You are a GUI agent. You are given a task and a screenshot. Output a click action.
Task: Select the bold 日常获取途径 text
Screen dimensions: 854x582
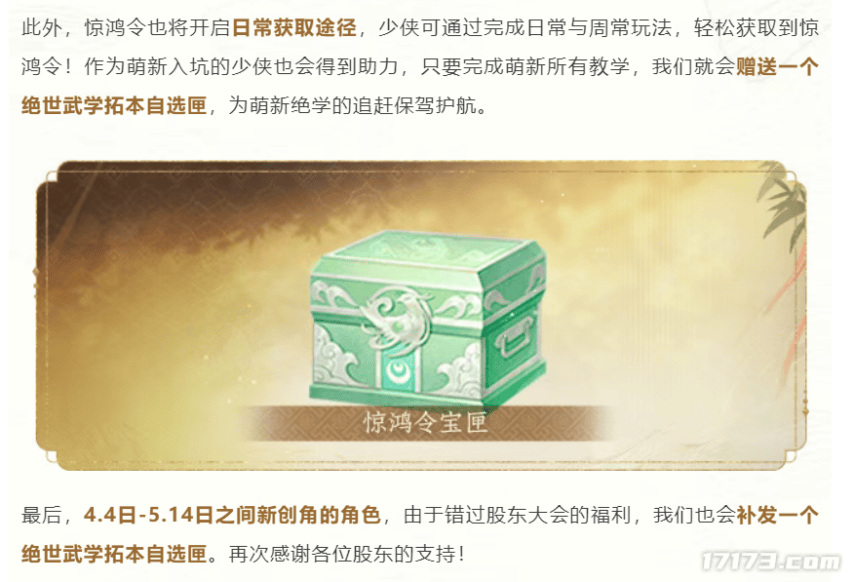[294, 28]
